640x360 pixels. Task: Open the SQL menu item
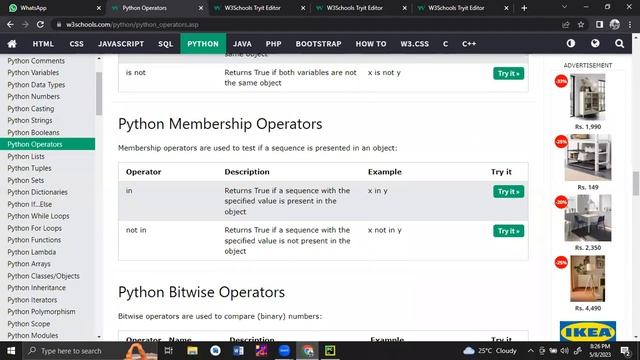point(166,44)
